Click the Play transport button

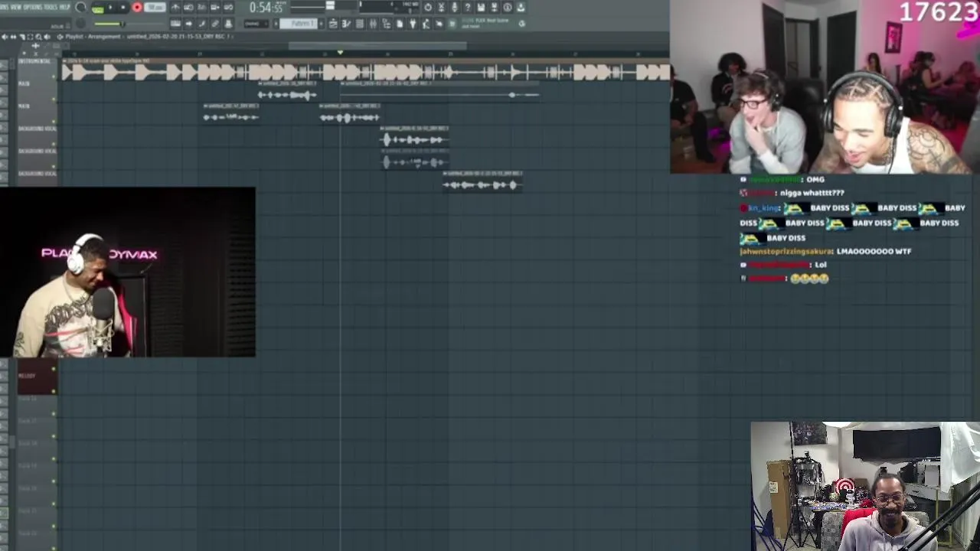click(x=110, y=8)
